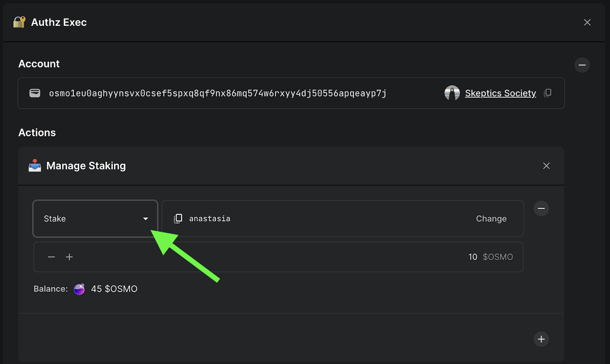Close the Authz Exec dialog
Screen dimensions: 610x364
[587, 22]
